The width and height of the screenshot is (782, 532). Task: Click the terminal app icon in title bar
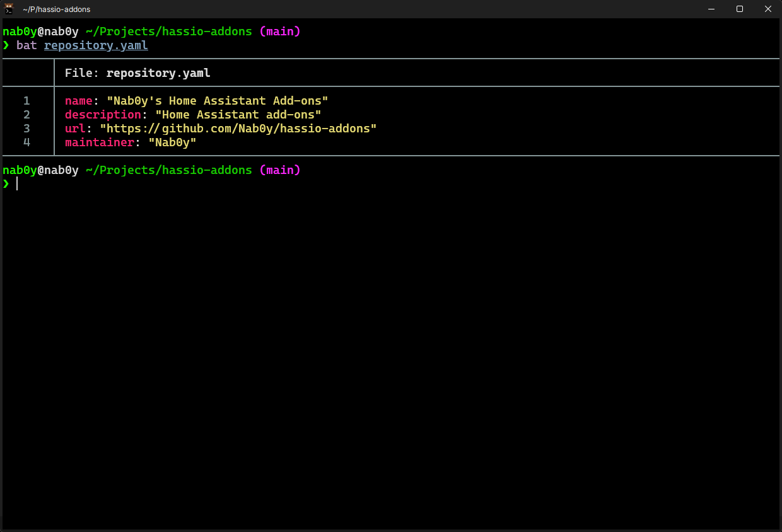9,9
